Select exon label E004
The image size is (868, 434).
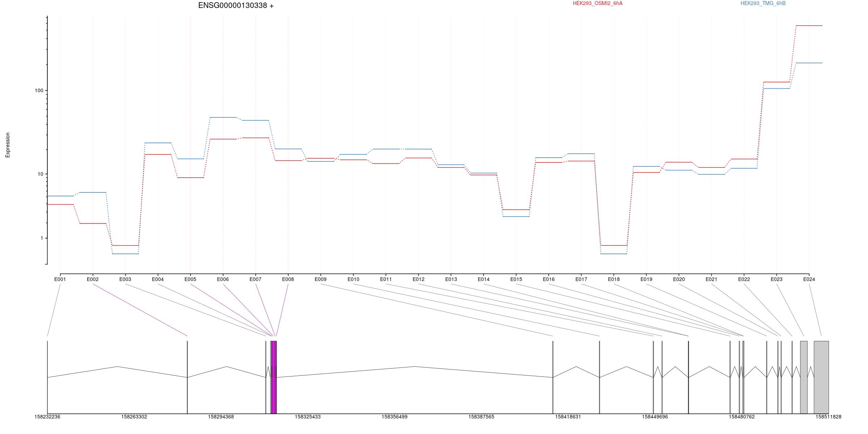tap(158, 279)
